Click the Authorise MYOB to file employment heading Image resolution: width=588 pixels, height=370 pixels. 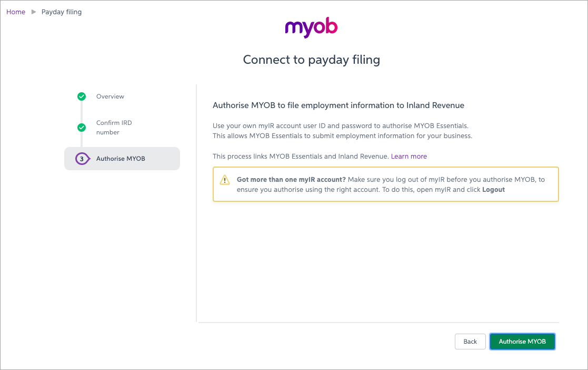click(338, 105)
